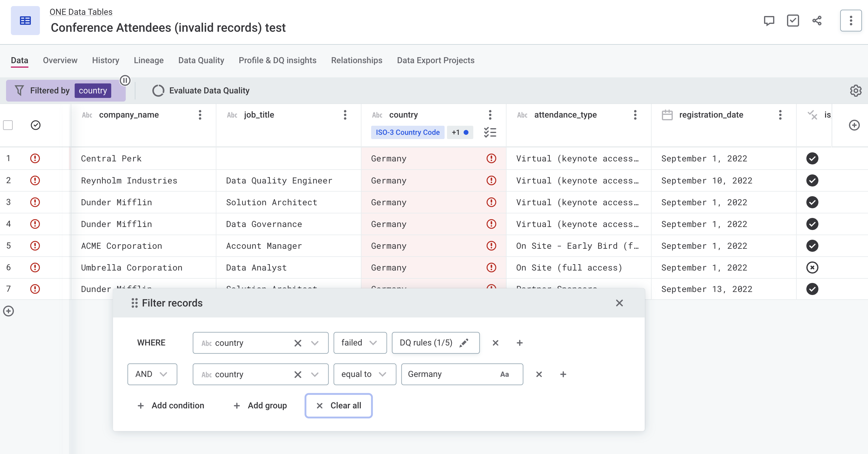Click the calendar icon on registration_date column
Image resolution: width=868 pixels, height=454 pixels.
668,115
